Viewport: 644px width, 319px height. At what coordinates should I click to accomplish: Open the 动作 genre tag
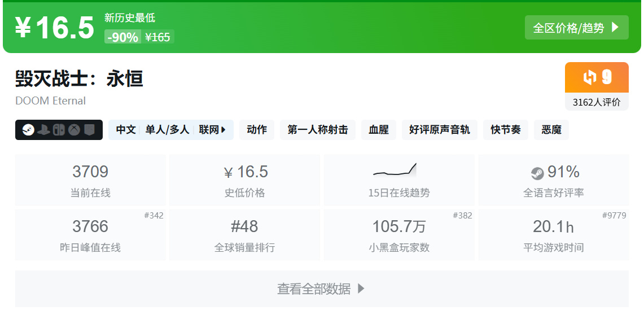[x=257, y=130]
